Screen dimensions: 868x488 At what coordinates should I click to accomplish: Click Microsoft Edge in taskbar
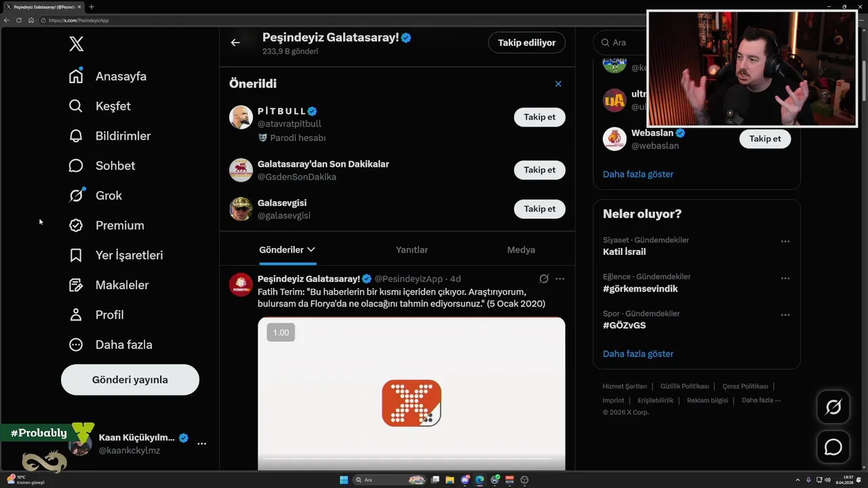[x=479, y=480]
